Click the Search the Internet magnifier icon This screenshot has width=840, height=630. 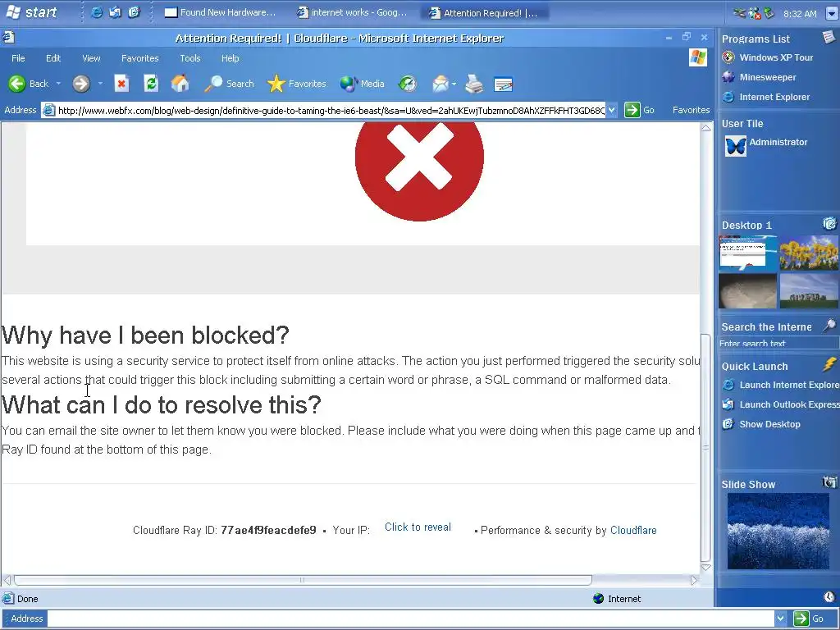point(829,325)
